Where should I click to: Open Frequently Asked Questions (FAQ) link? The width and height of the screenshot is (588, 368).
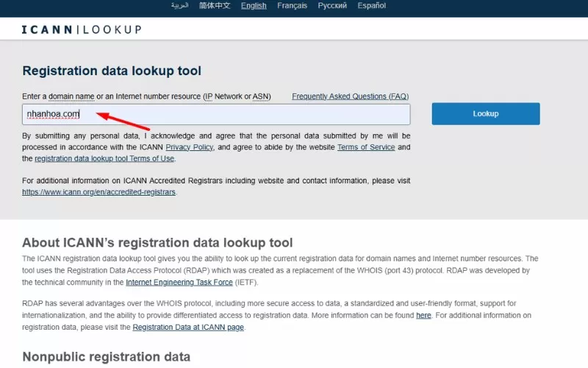click(x=350, y=96)
